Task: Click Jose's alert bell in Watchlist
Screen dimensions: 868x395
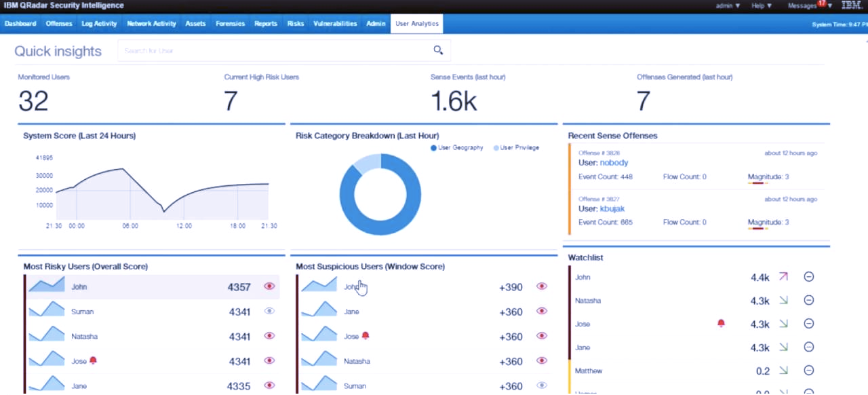Action: point(721,323)
